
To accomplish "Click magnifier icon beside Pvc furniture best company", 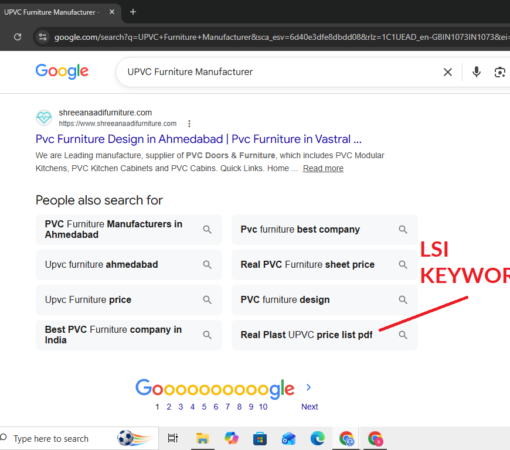I will click(403, 229).
